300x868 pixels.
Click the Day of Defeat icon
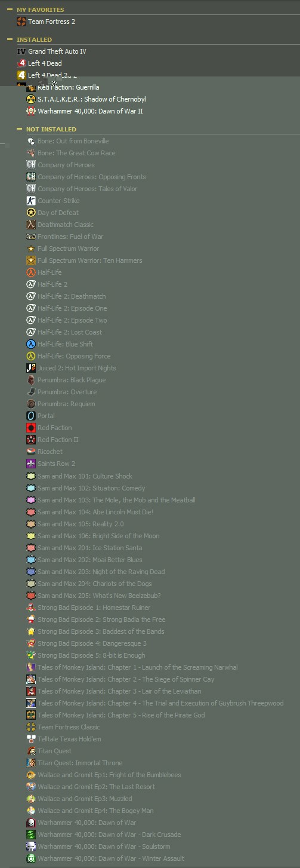31,213
